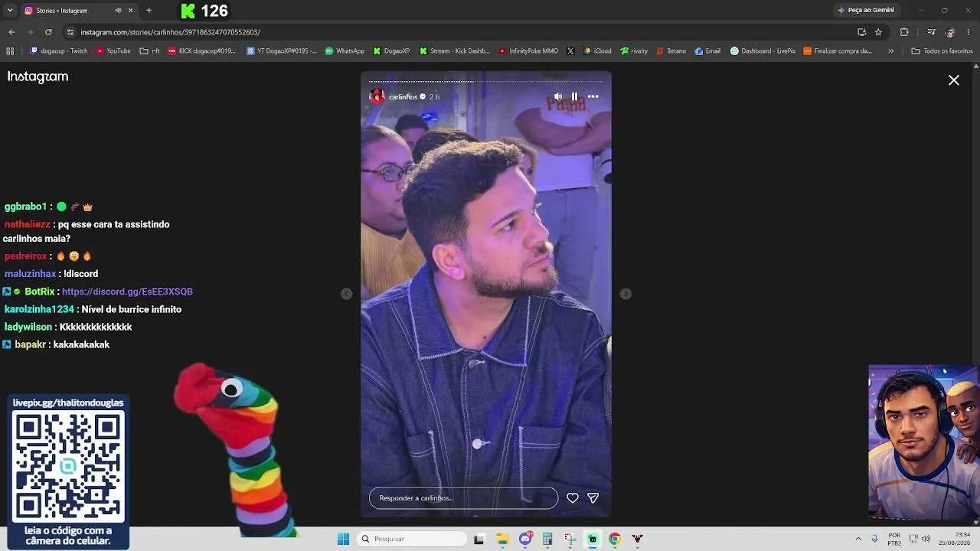Open Google Chrome from the taskbar

tap(614, 539)
